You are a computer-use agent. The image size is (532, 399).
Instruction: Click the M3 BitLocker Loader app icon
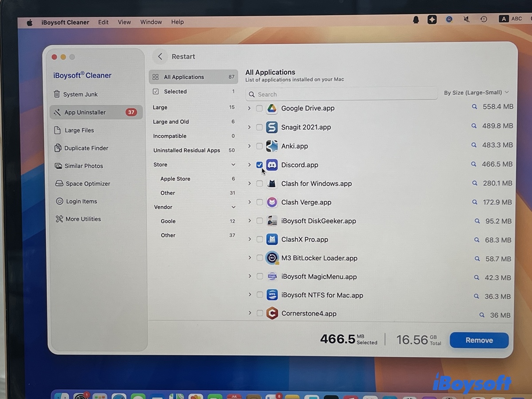pos(272,258)
